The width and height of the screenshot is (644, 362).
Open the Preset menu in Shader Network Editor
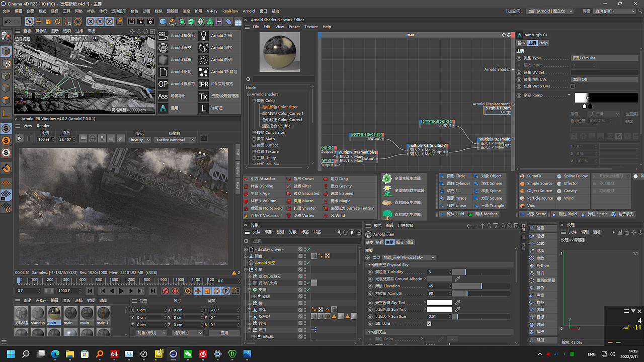(x=294, y=27)
